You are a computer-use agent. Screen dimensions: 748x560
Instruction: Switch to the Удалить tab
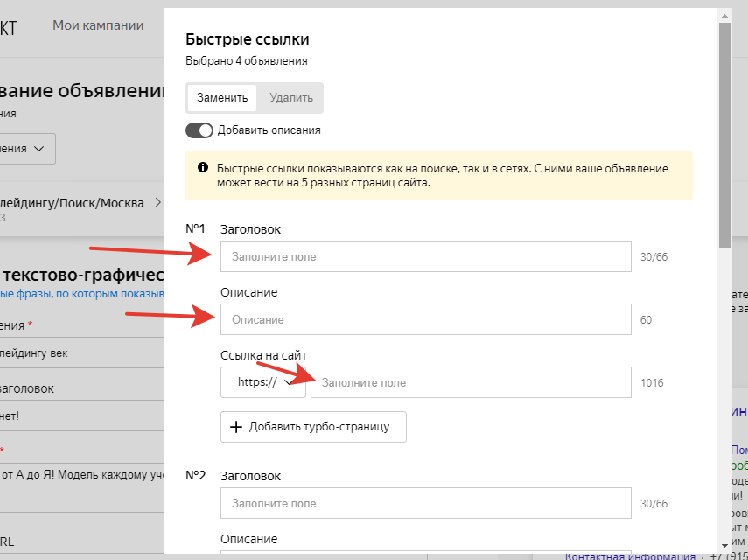[x=290, y=98]
